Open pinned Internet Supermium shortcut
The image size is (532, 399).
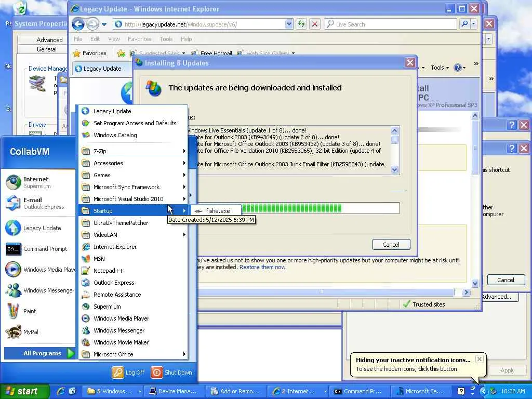[x=39, y=182]
